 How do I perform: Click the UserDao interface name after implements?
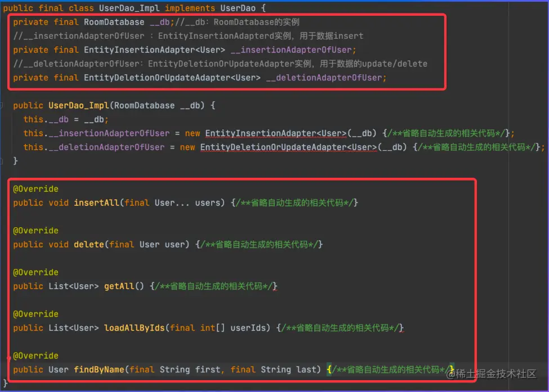pos(238,8)
